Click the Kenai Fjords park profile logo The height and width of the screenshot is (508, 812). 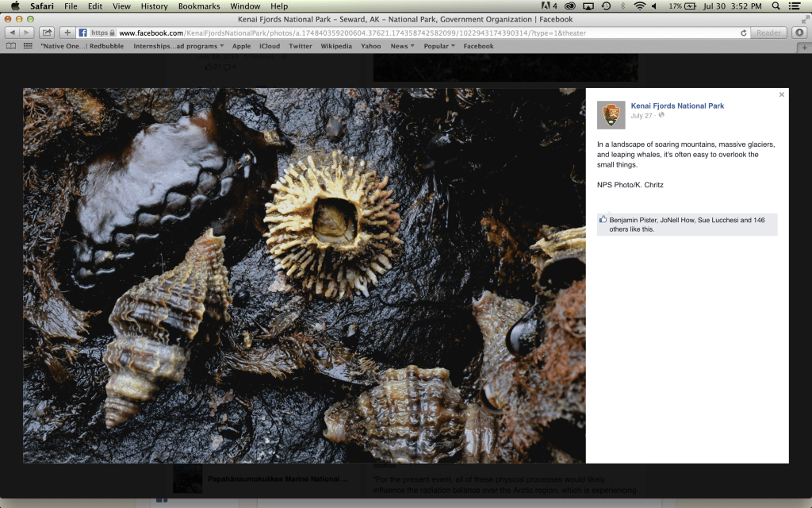[x=611, y=115]
